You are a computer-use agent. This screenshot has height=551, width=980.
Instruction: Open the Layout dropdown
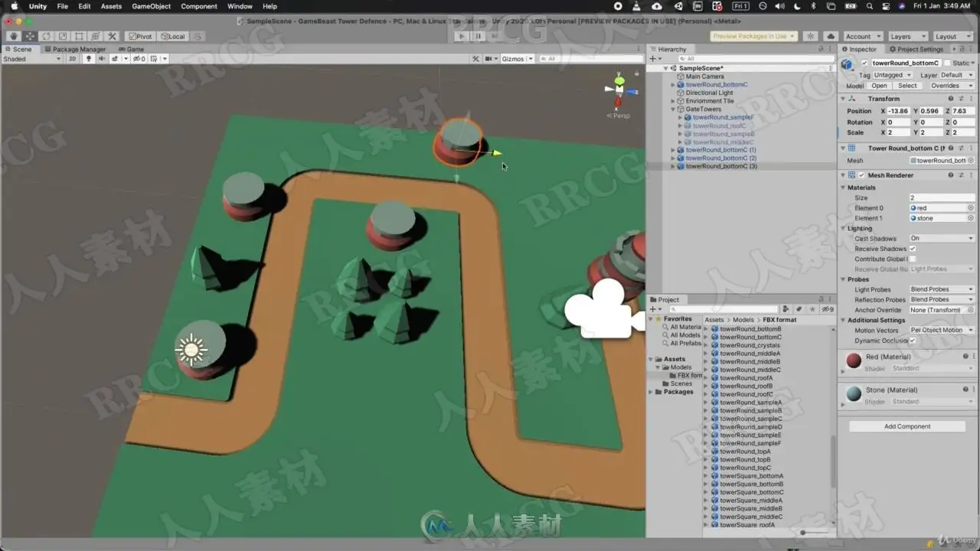[x=952, y=36]
